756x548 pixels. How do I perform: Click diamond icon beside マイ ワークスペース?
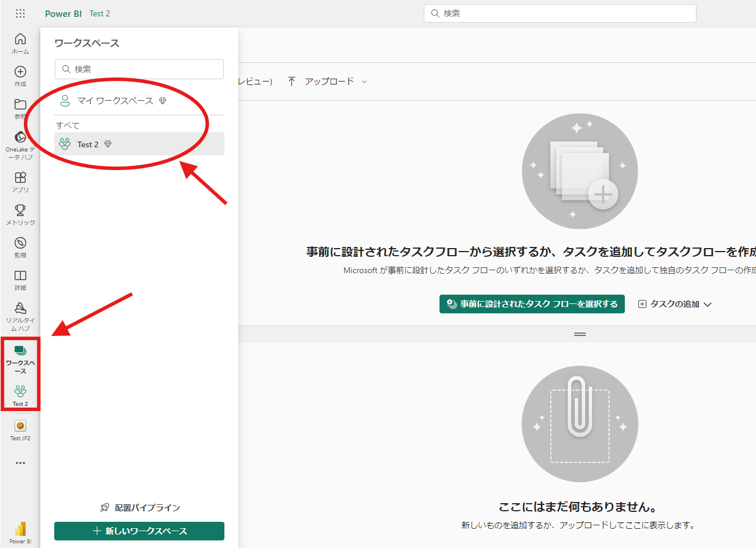[163, 101]
